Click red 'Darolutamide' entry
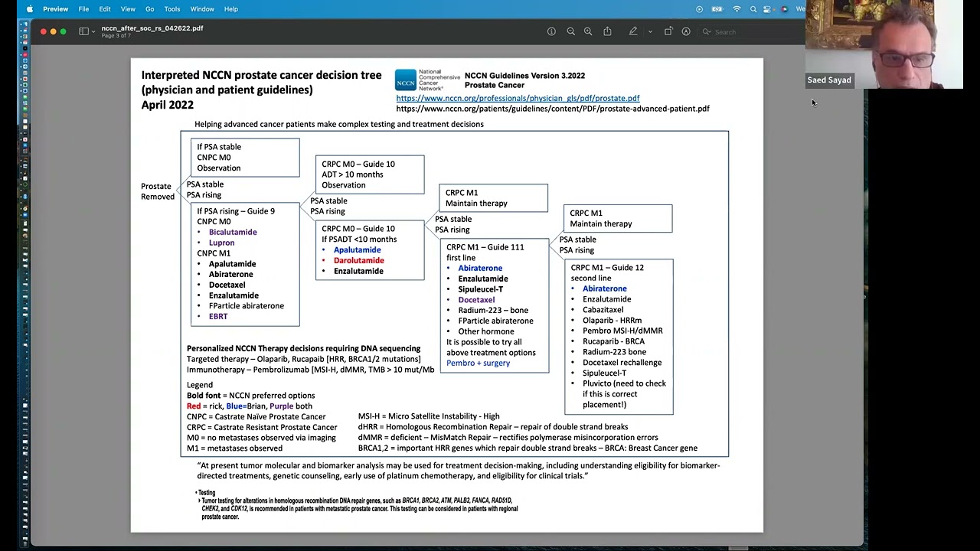Screen dimensions: 980x551 (358, 260)
